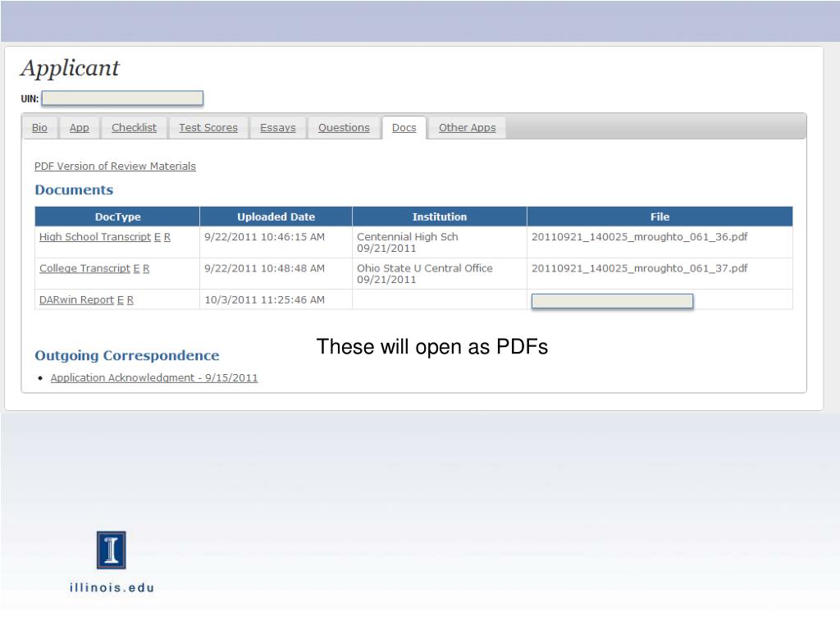Screen dimensions: 840x630
Task: Click the Institution column header
Action: point(440,217)
